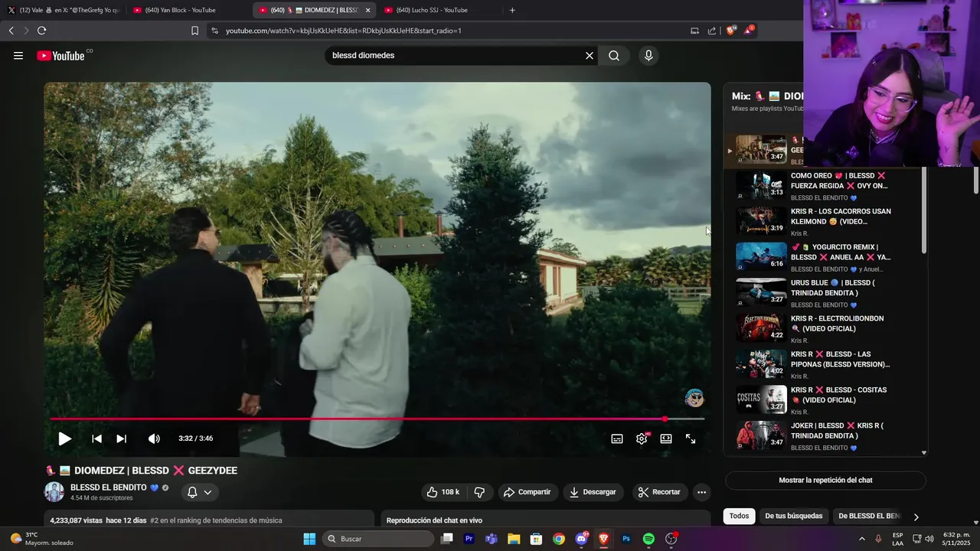Screen dimensions: 980x551
Task: Open Spotify from the taskbar
Action: coord(648,539)
